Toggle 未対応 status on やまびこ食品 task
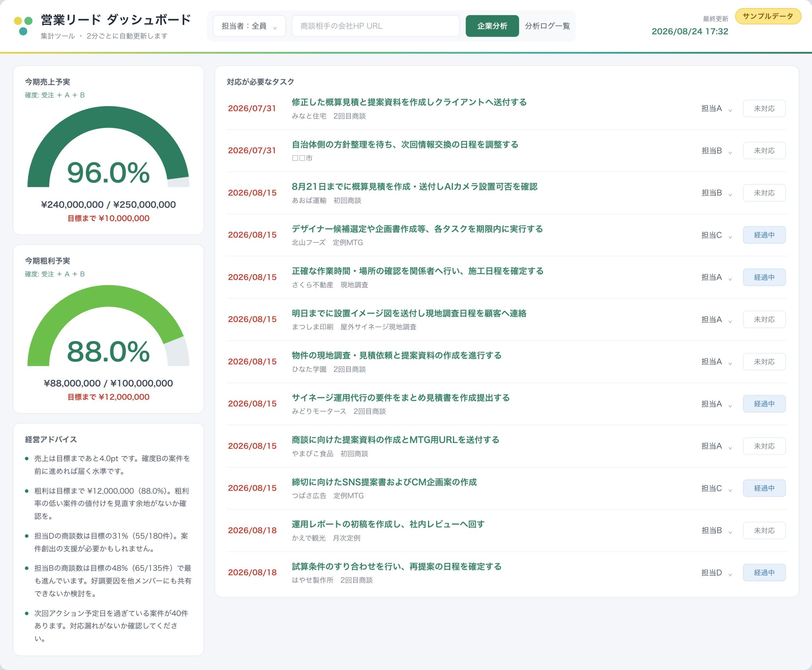This screenshot has height=670, width=812. click(x=764, y=446)
